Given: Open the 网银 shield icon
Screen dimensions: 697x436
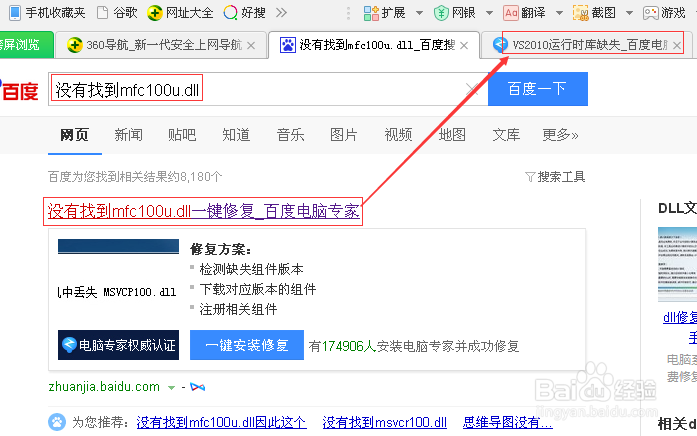Looking at the screenshot, I should [x=441, y=13].
